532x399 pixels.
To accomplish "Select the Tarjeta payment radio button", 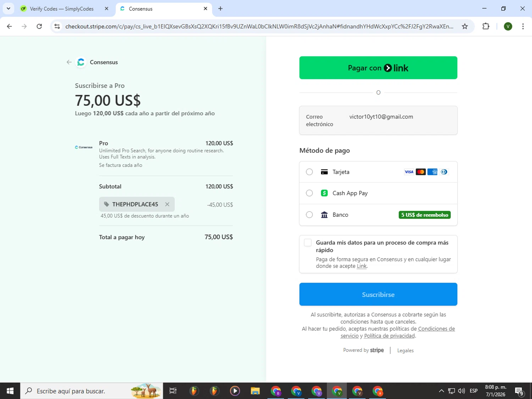I will tap(309, 172).
